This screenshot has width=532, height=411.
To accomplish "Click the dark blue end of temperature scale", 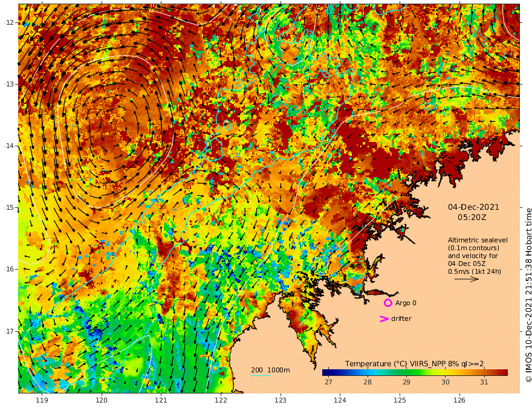I will pos(325,373).
